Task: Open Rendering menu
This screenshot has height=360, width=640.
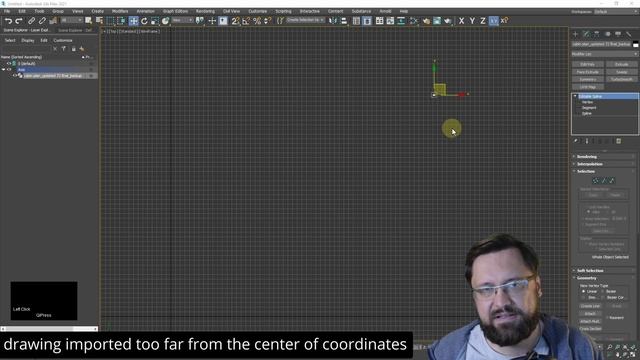Action: [205, 11]
